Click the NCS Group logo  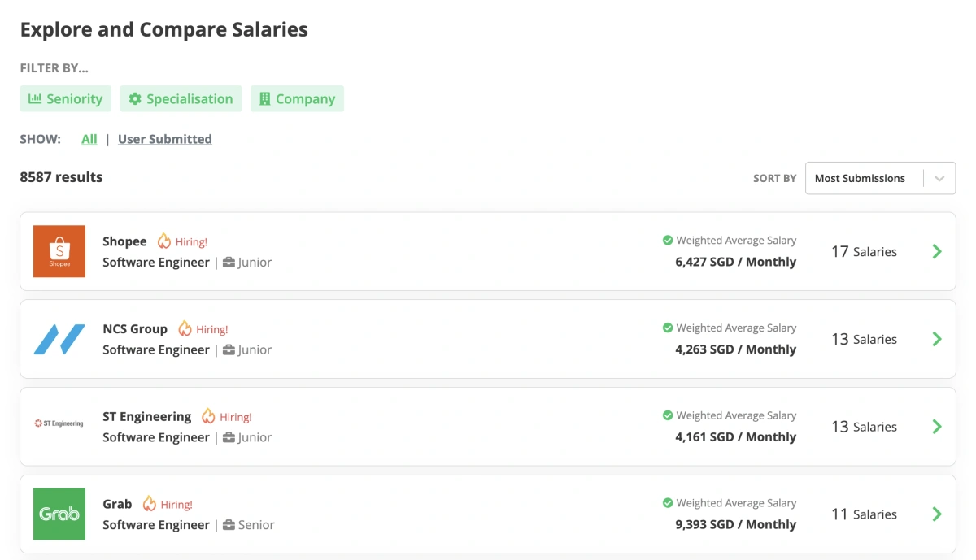point(59,339)
